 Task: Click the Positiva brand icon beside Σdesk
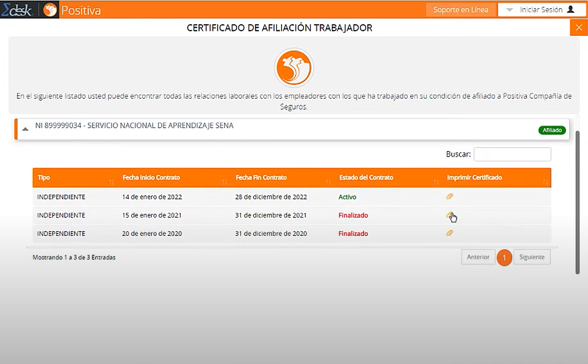pos(49,9)
